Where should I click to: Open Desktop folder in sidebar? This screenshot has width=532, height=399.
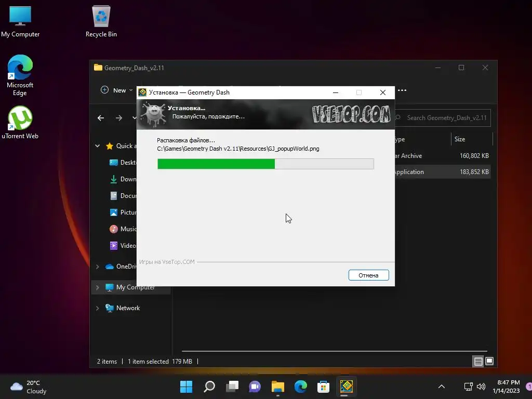click(x=123, y=163)
